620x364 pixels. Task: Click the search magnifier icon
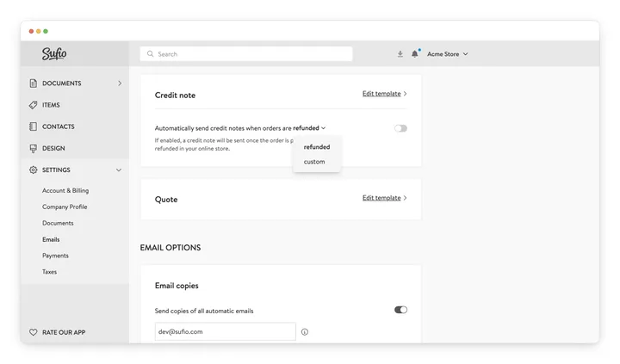[x=150, y=53]
